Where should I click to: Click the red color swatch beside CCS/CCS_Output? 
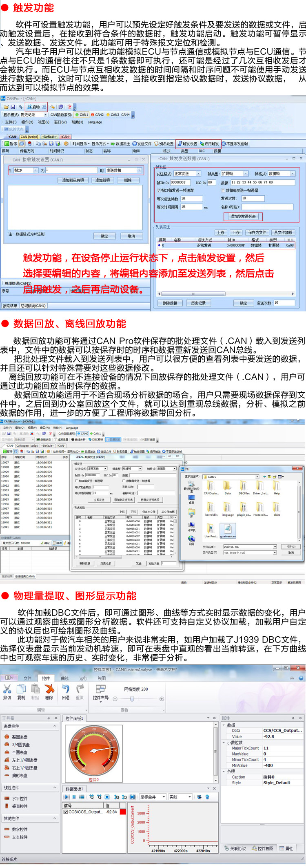123,812
